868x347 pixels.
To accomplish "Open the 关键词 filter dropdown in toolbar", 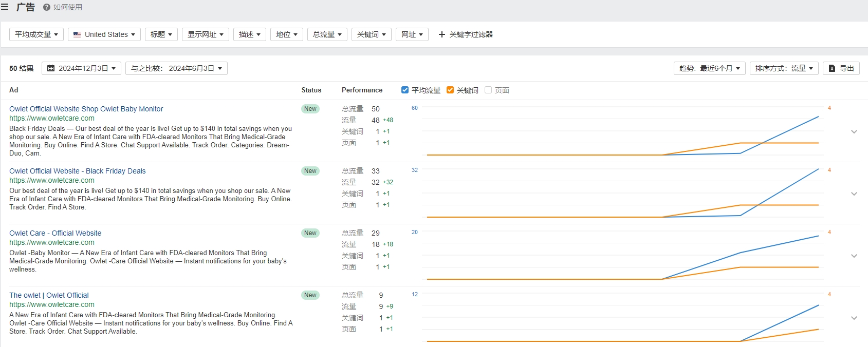I will pyautogui.click(x=372, y=34).
